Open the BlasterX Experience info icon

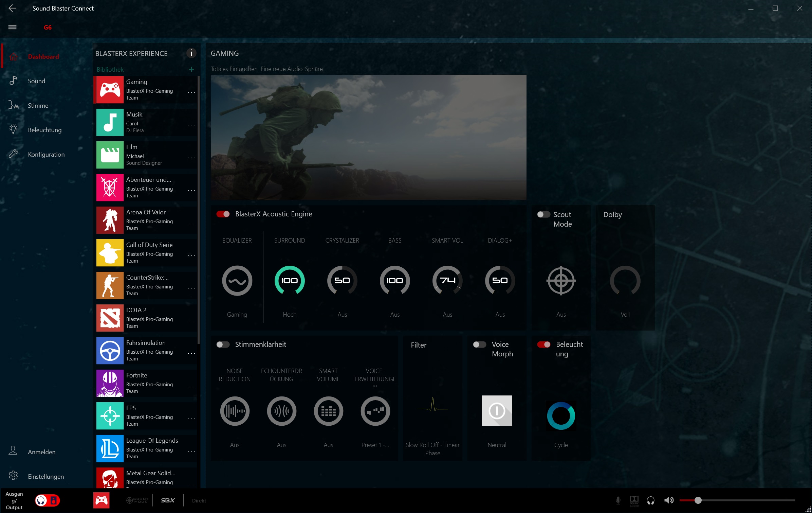191,53
